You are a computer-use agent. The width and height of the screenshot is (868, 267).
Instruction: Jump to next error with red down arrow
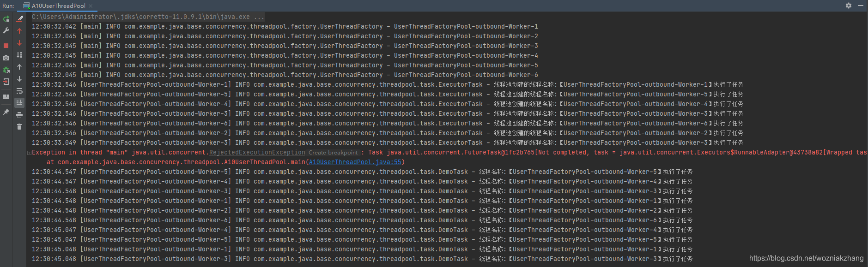click(19, 43)
